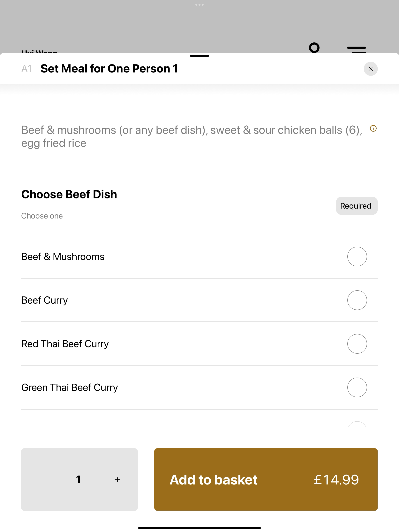Select Beef & Mushrooms radio button
Image resolution: width=399 pixels, height=532 pixels.
[x=357, y=256]
